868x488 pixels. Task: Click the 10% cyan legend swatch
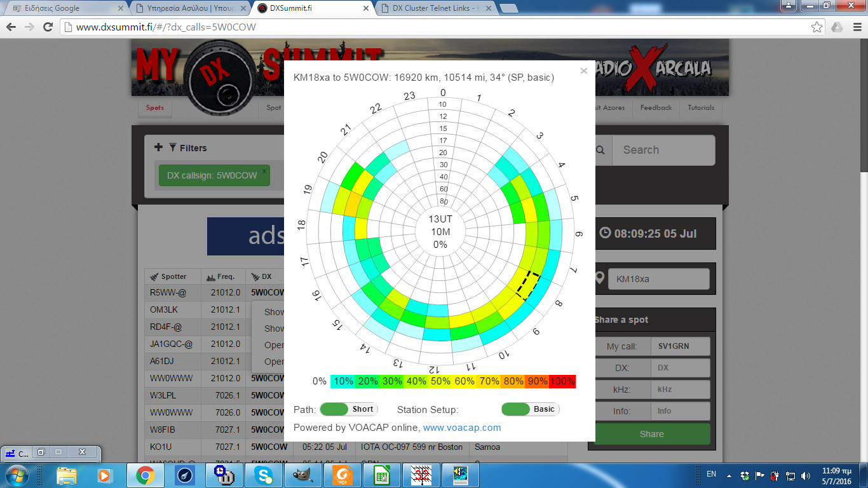point(343,381)
